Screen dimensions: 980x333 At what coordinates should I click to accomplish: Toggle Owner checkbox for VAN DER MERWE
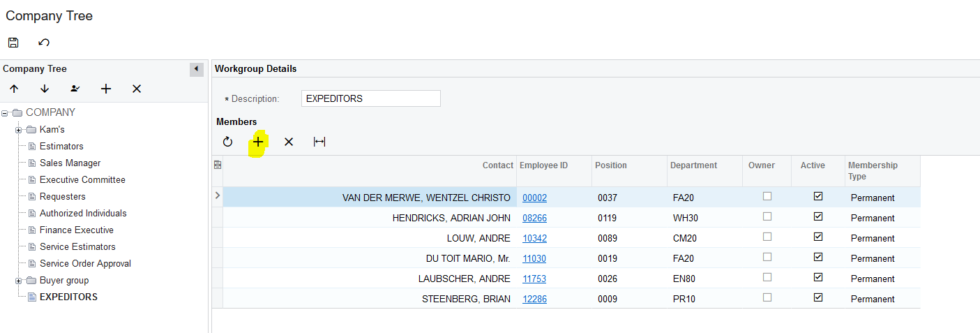[x=767, y=197]
